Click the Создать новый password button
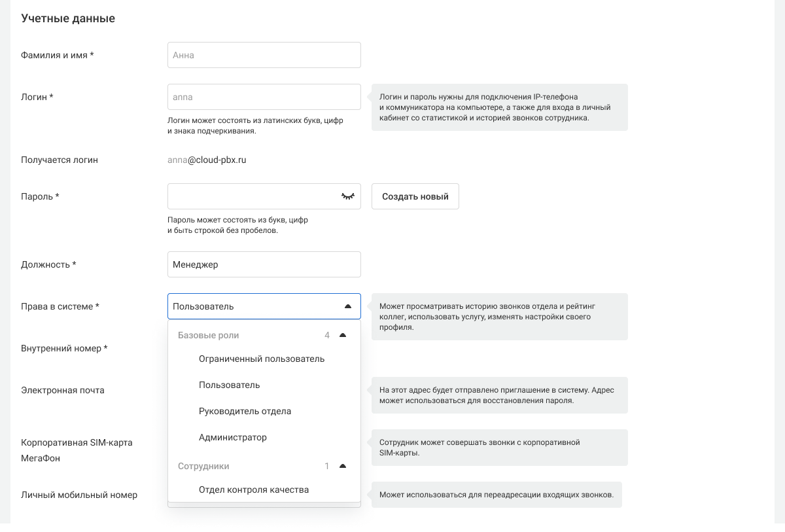 click(x=415, y=196)
